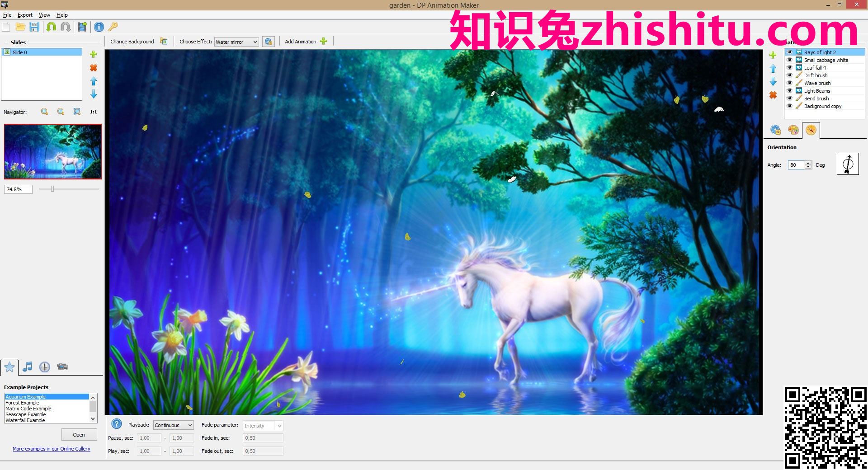The image size is (868, 470).
Task: Toggle the eye for Background copy
Action: pyautogui.click(x=789, y=106)
